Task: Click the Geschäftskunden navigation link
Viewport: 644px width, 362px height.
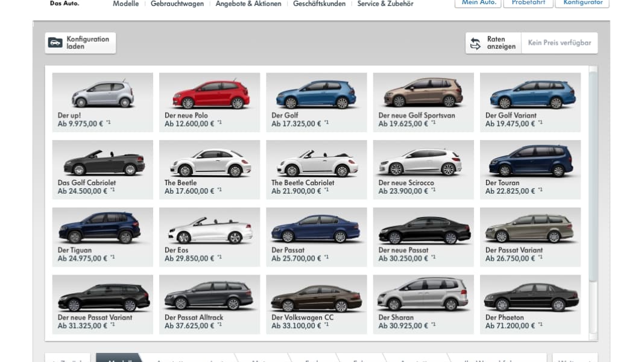Action: tap(319, 4)
